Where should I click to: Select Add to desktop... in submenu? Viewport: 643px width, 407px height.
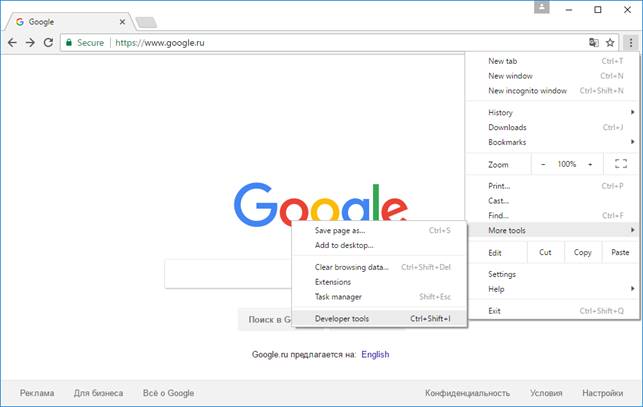tap(379, 245)
